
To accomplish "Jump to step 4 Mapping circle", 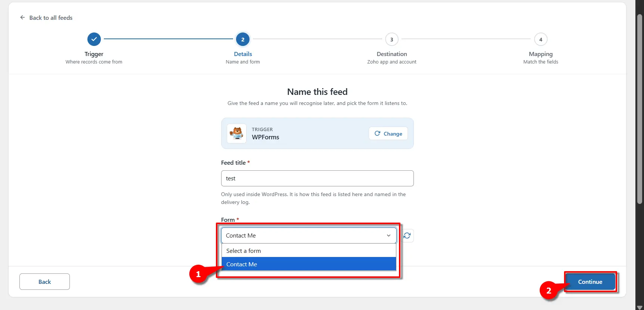I will click(x=541, y=39).
